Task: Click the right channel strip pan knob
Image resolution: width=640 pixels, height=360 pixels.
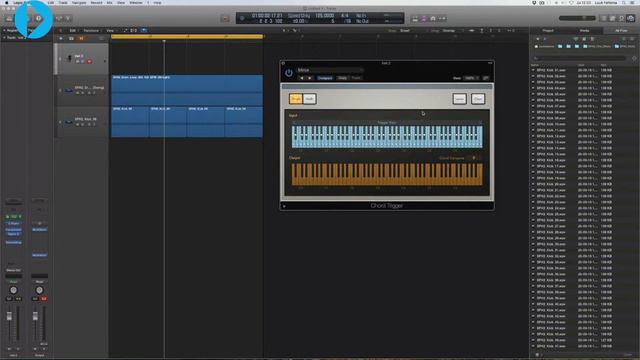Action: [39, 290]
